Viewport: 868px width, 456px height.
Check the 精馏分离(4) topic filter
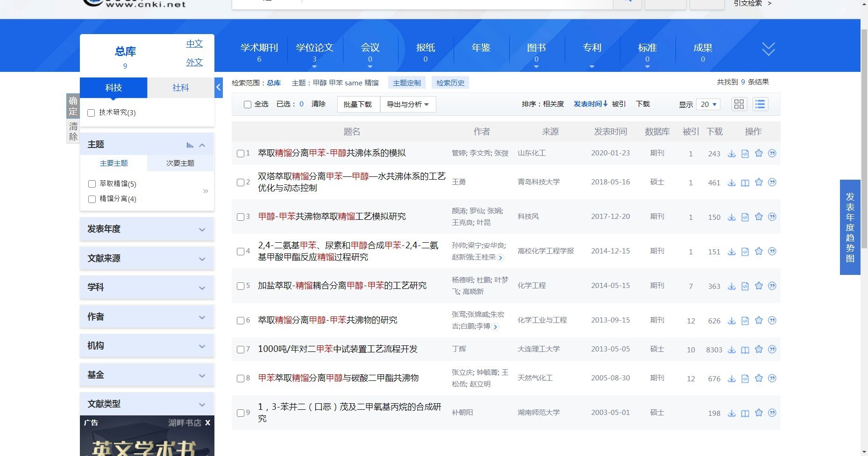point(92,199)
